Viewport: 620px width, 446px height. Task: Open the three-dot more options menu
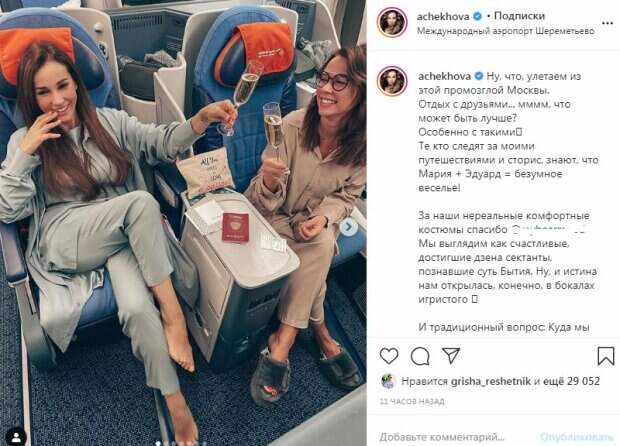click(607, 23)
